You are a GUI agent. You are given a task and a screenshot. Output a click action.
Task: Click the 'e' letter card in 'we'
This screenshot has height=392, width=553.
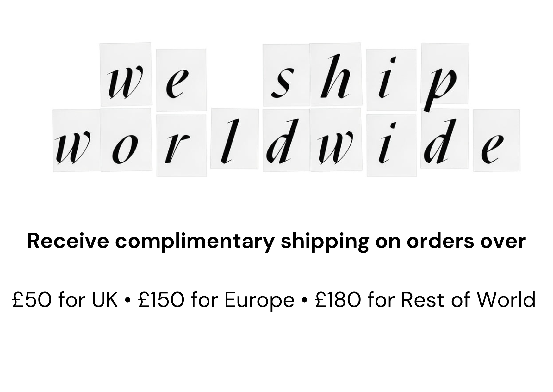[x=181, y=80]
